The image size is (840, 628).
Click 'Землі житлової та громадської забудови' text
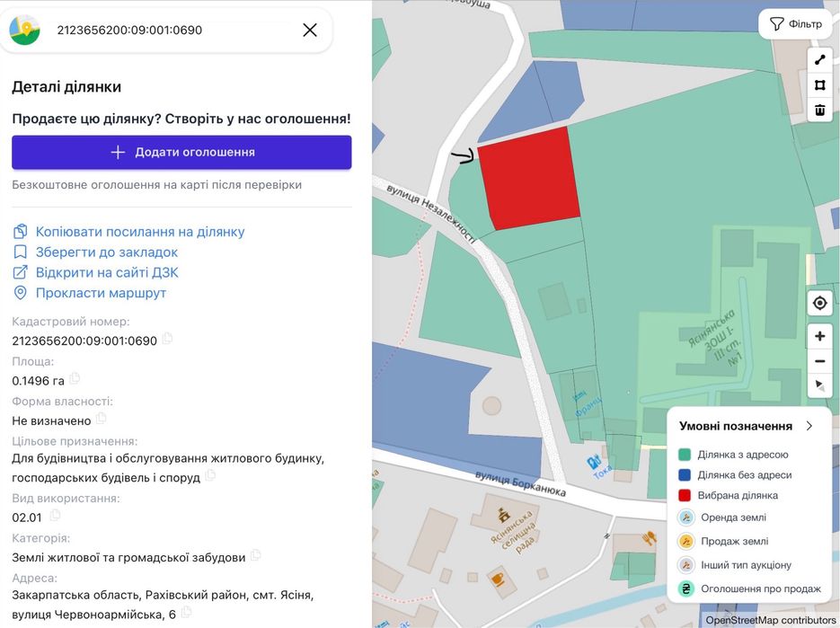[128, 558]
